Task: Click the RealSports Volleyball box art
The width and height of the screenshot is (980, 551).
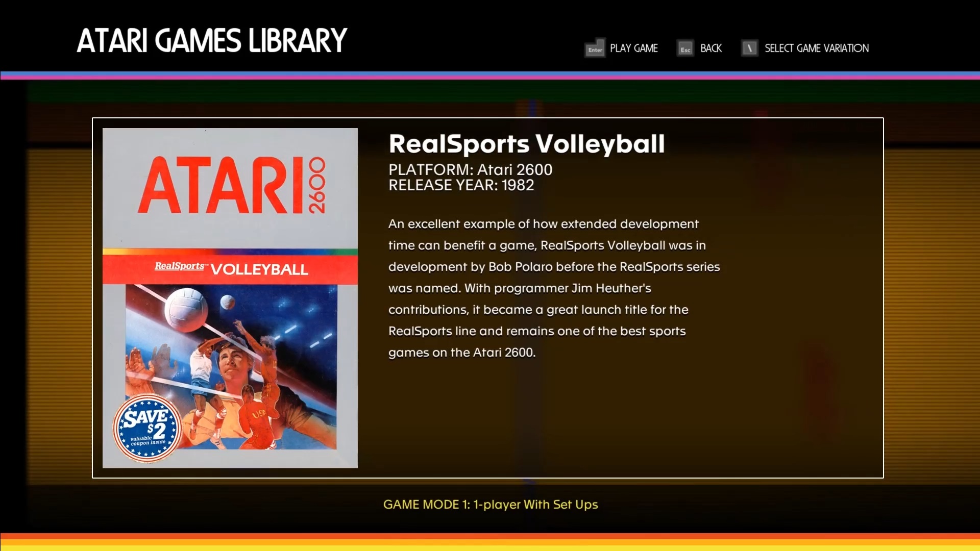Action: (x=230, y=298)
